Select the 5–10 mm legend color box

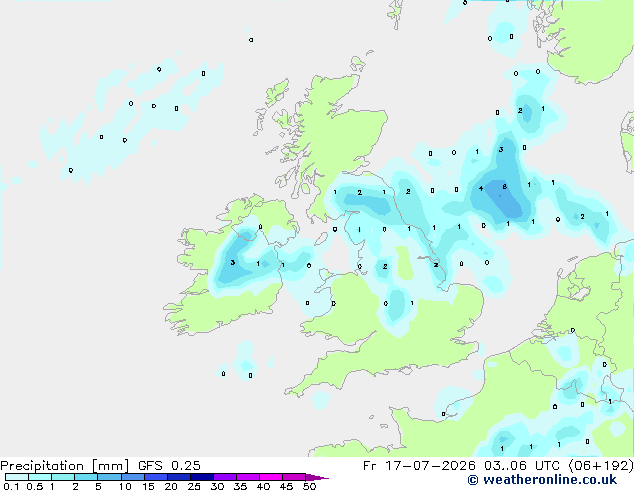click(x=109, y=477)
